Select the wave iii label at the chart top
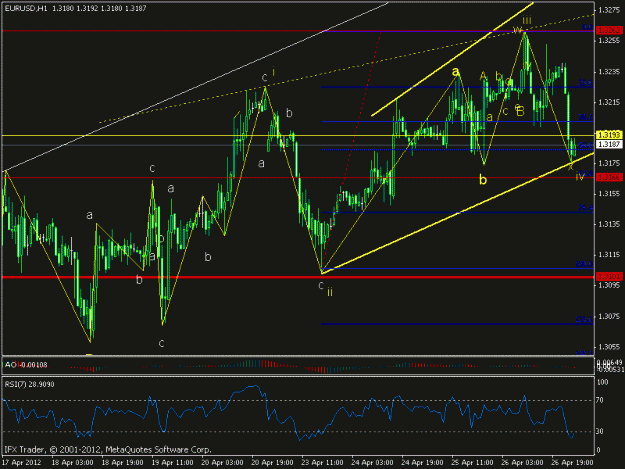The height and width of the screenshot is (469, 625). [527, 20]
